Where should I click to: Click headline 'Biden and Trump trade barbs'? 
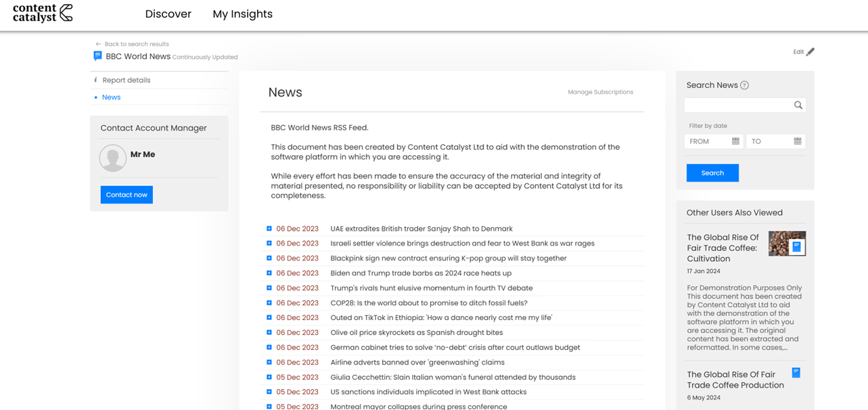[x=421, y=273]
